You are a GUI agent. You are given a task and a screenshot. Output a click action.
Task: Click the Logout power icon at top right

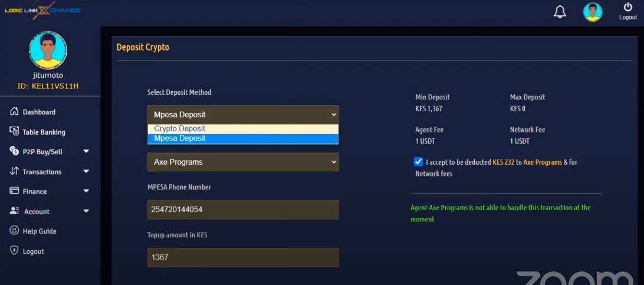[x=627, y=8]
